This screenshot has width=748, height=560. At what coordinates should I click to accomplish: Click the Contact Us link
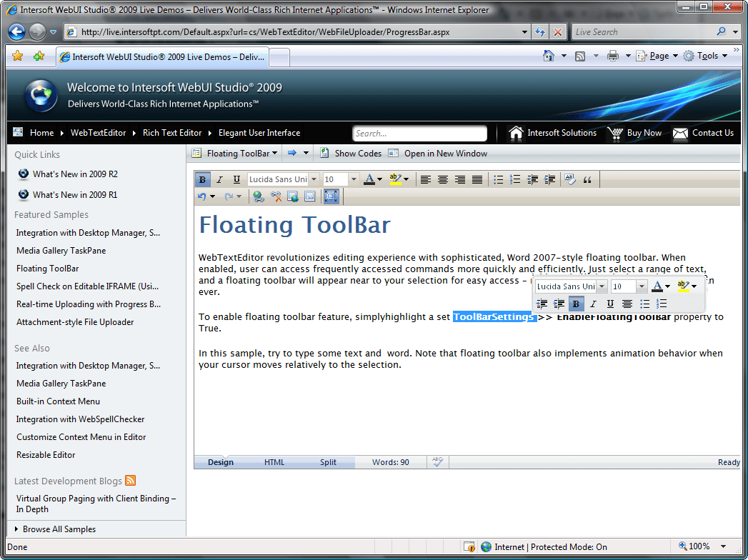click(x=703, y=133)
